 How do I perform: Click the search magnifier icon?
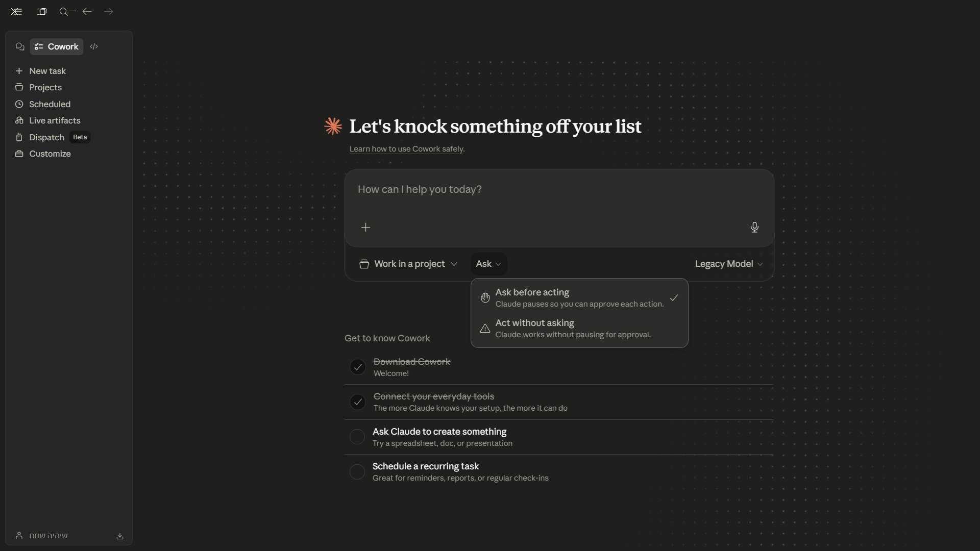64,12
